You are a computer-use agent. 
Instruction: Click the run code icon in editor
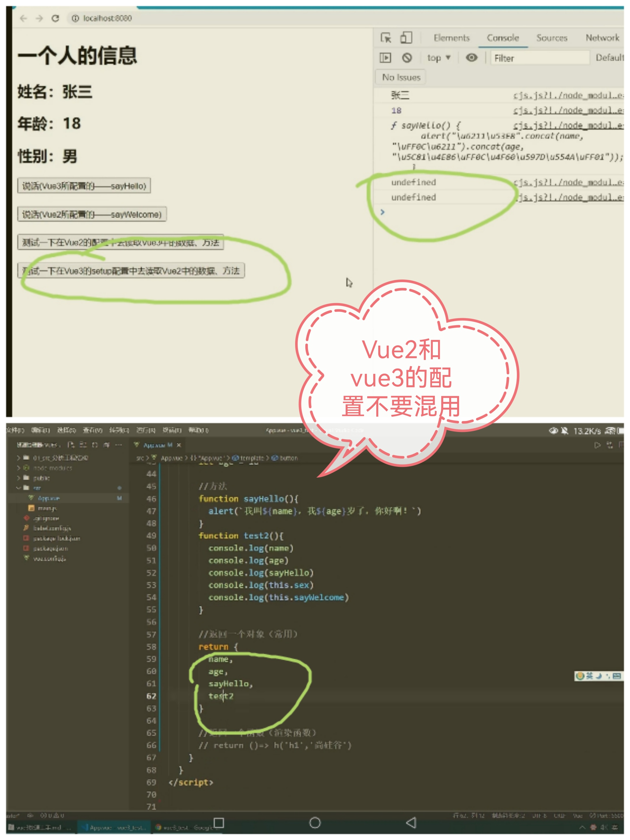tap(597, 445)
